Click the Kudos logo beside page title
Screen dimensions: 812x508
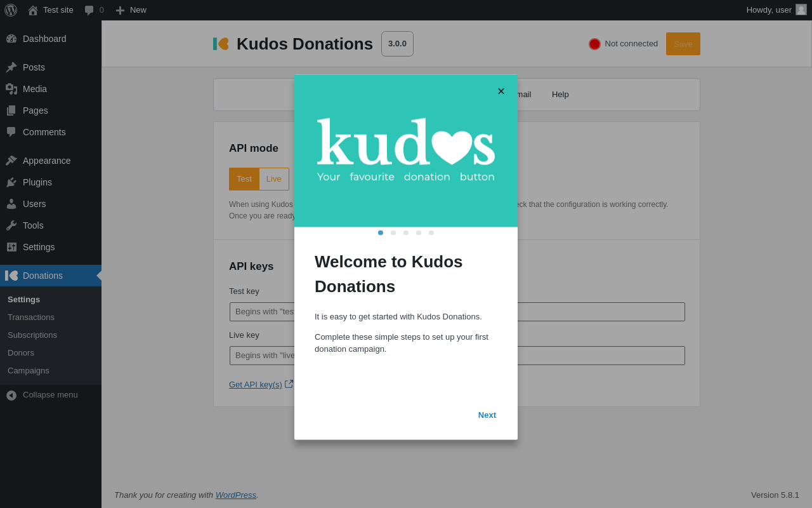pos(221,44)
